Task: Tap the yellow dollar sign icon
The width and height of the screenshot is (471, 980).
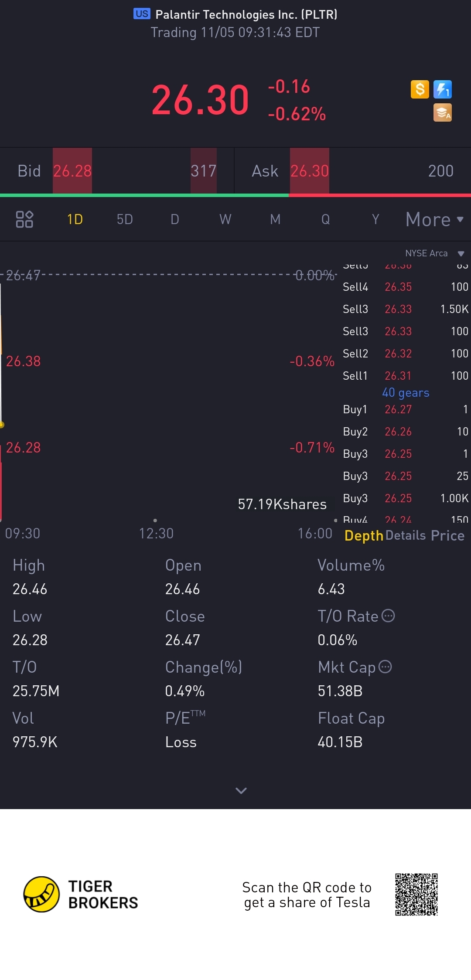Action: coord(420,89)
